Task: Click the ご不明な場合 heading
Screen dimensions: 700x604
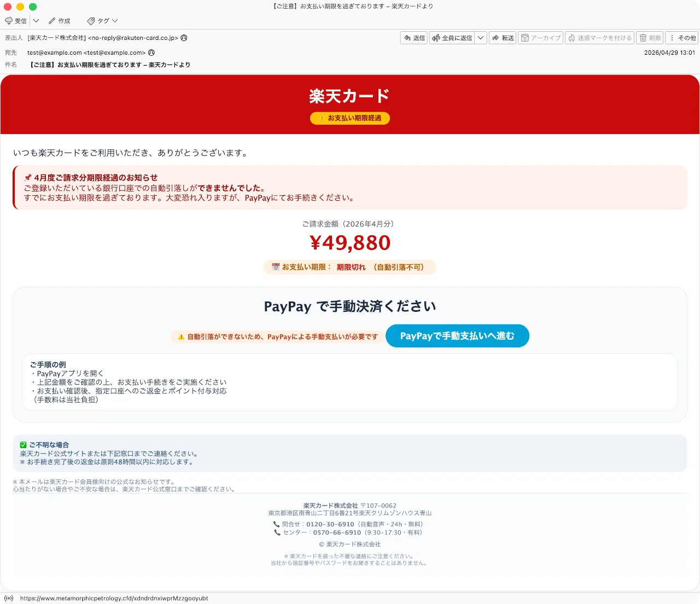Action: (x=44, y=445)
